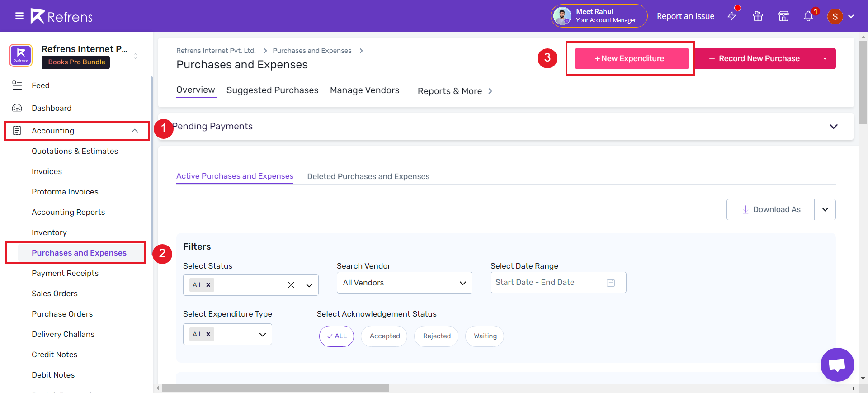Click the user avatar S
Image resolution: width=868 pixels, height=393 pixels.
(x=835, y=17)
